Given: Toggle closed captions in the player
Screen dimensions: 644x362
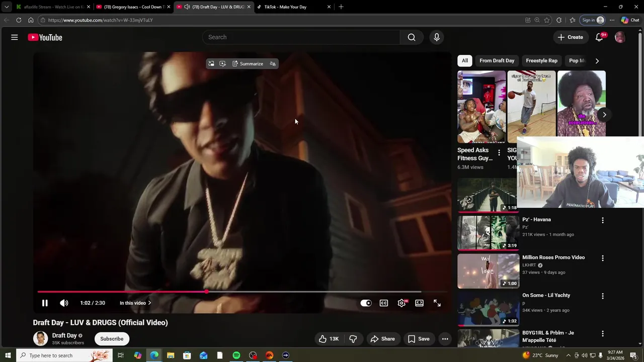Looking at the screenshot, I should pyautogui.click(x=384, y=303).
